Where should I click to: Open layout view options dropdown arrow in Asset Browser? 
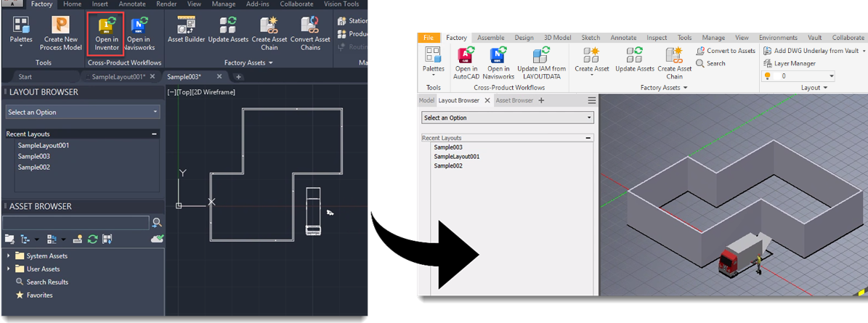tap(64, 240)
